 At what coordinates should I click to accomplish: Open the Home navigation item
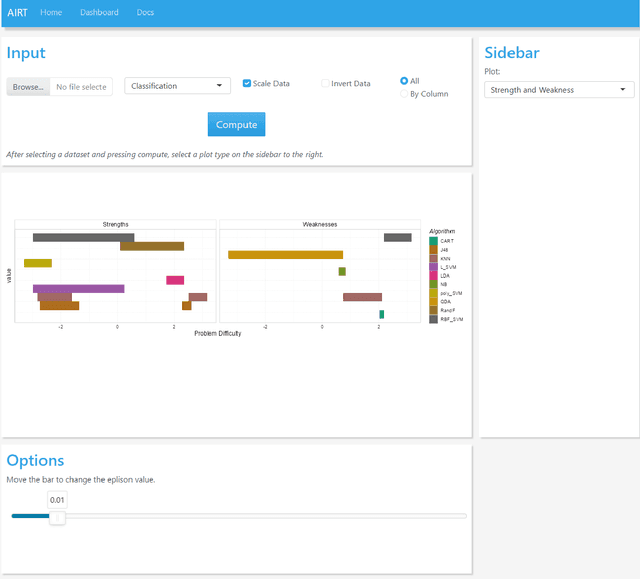coord(51,12)
